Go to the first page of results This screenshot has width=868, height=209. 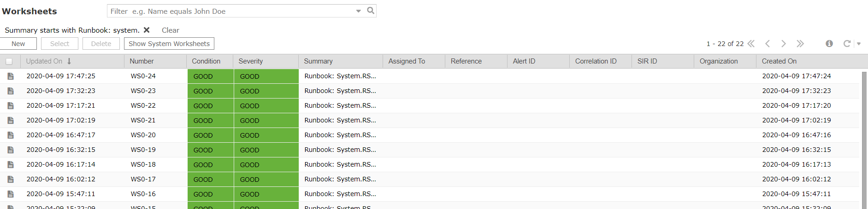pos(751,44)
